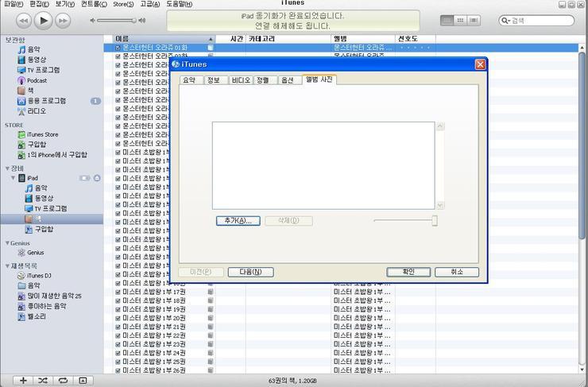Uncheck the first 몬스터헌터 오라쥬 01화 checkbox

(x=118, y=48)
